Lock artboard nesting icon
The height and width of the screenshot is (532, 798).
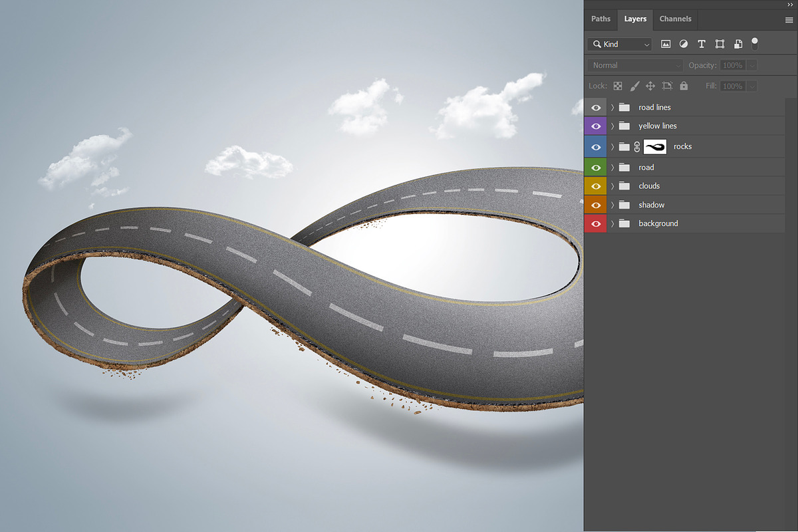pyautogui.click(x=667, y=86)
